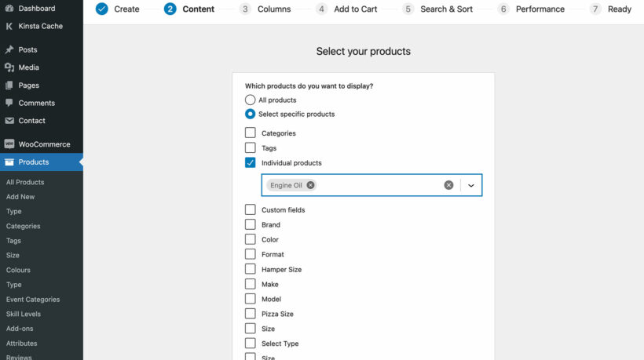This screenshot has width=644, height=360.
Task: Check the Hamper Size checkbox
Action: 250,269
